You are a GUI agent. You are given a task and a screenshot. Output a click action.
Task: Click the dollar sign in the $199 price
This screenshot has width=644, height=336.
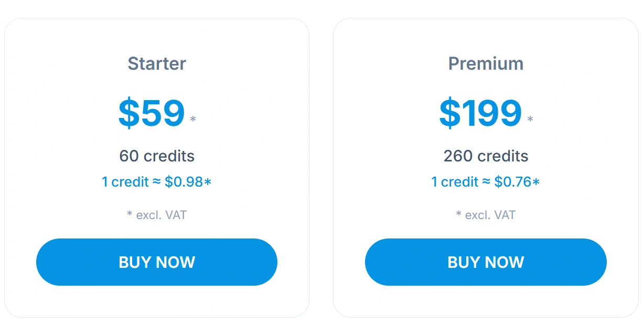[449, 113]
